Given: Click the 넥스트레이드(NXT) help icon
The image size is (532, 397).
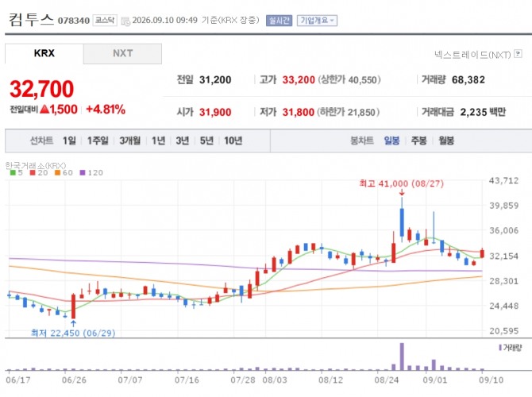Looking at the screenshot, I should [518, 54].
